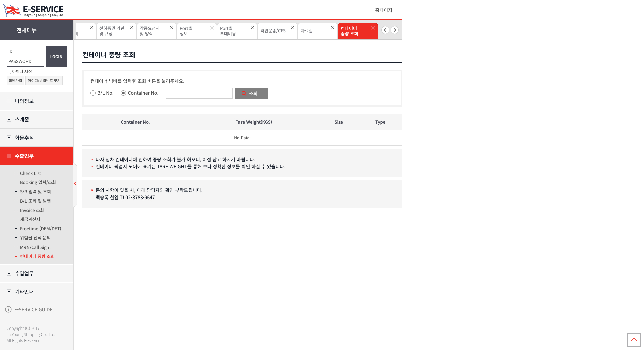
Task: Click the container number search input
Action: coord(199,93)
